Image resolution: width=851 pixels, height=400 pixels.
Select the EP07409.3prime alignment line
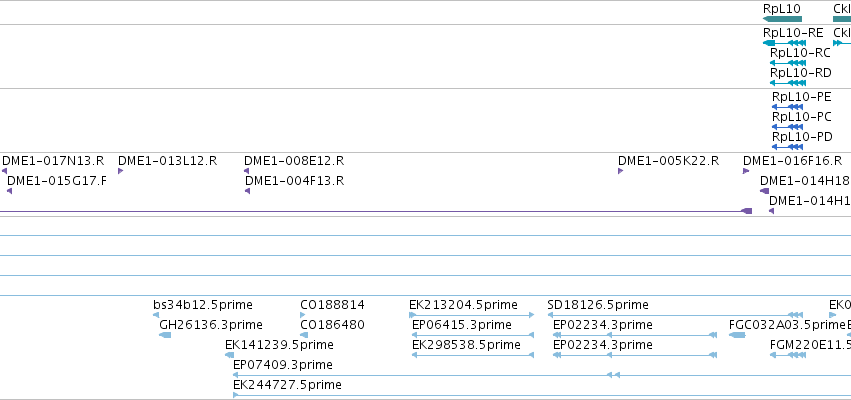click(x=542, y=375)
